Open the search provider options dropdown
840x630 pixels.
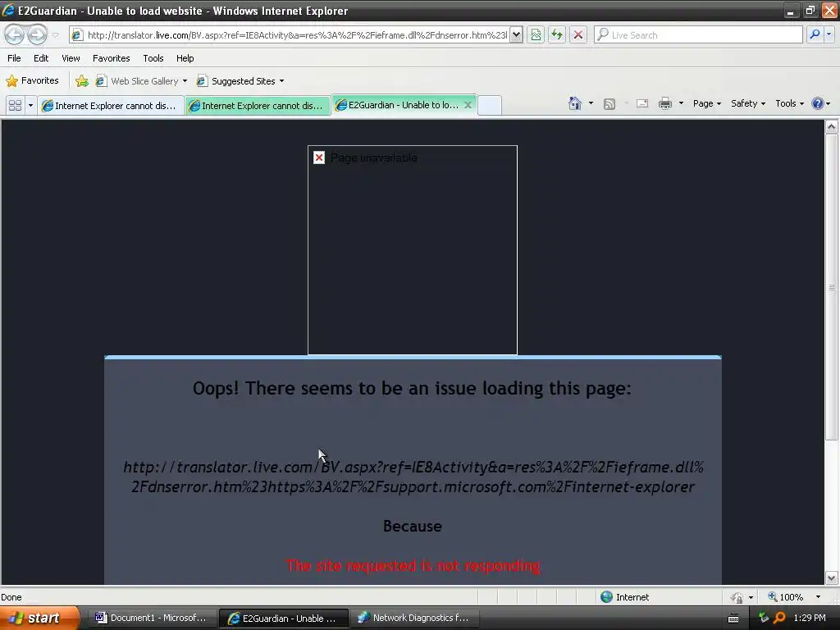[829, 34]
